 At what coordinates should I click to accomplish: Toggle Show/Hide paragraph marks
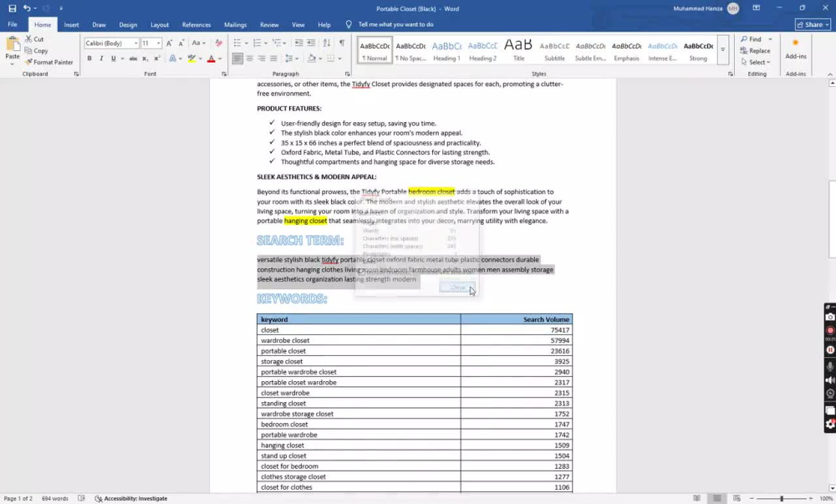click(342, 43)
